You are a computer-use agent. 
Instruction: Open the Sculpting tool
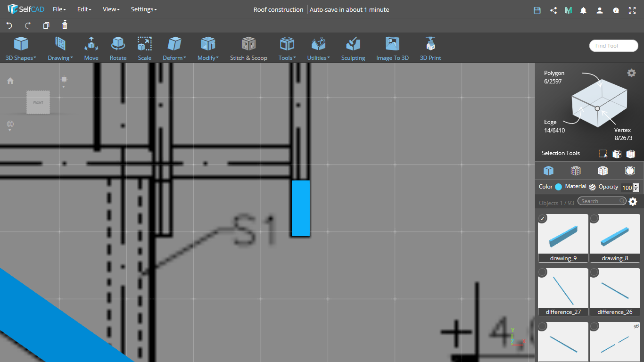pyautogui.click(x=353, y=49)
